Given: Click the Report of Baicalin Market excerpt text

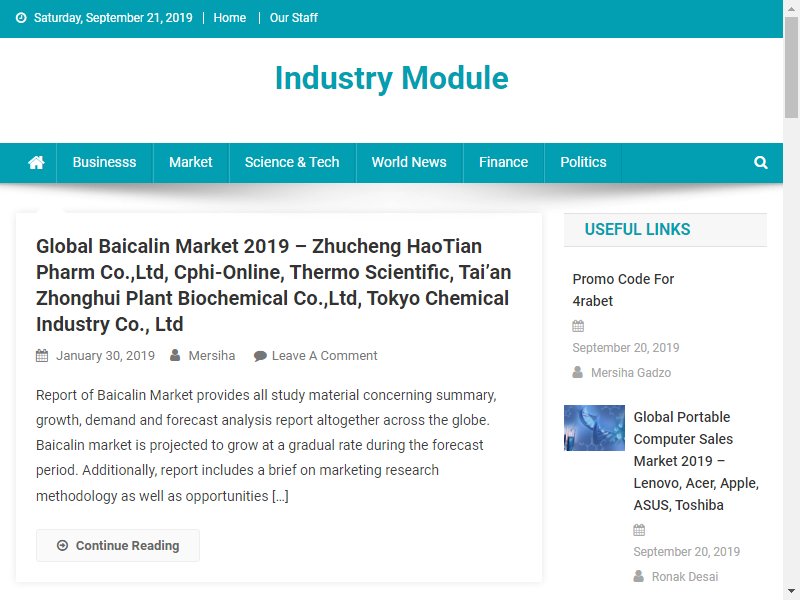Looking at the screenshot, I should pos(266,445).
